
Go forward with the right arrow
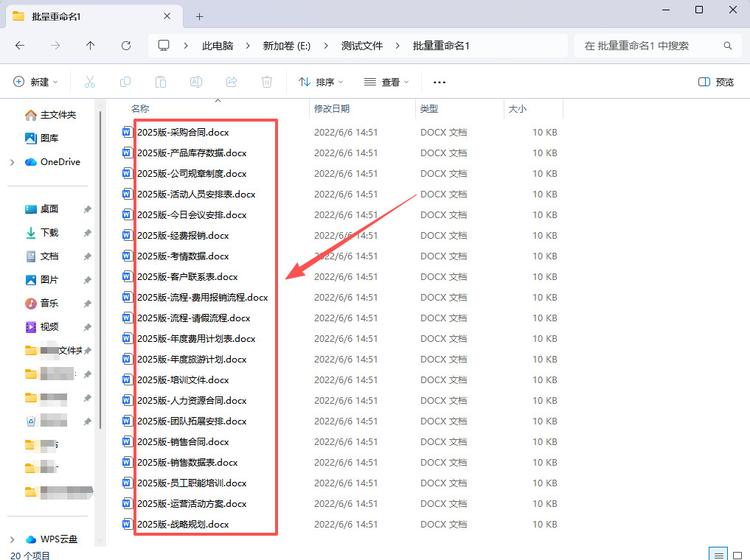coord(55,46)
